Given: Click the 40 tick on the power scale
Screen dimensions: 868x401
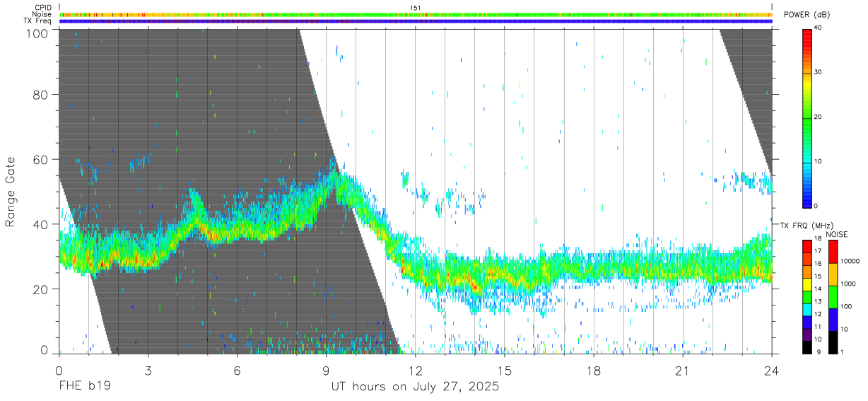Looking at the screenshot, I should point(819,28).
